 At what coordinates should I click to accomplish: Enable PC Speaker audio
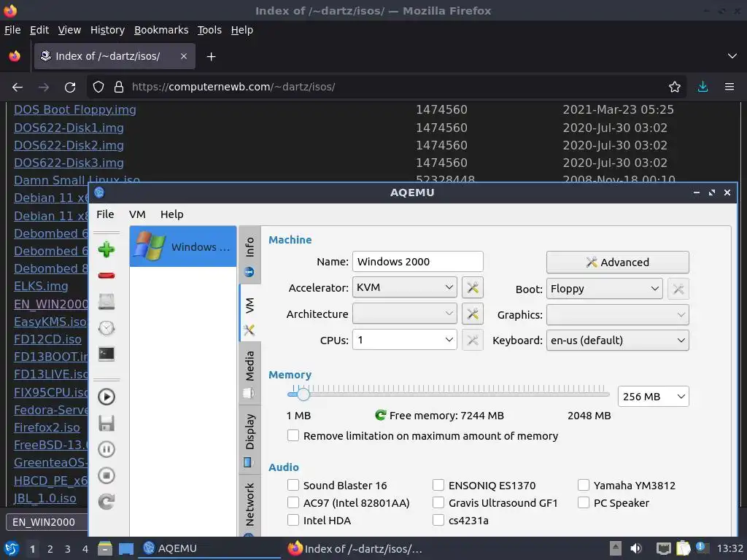[x=584, y=503]
